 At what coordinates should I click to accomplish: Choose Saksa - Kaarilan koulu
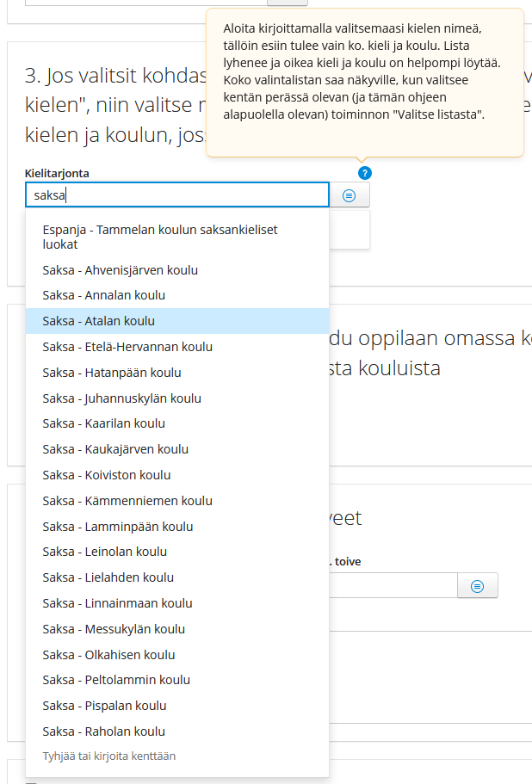(104, 423)
